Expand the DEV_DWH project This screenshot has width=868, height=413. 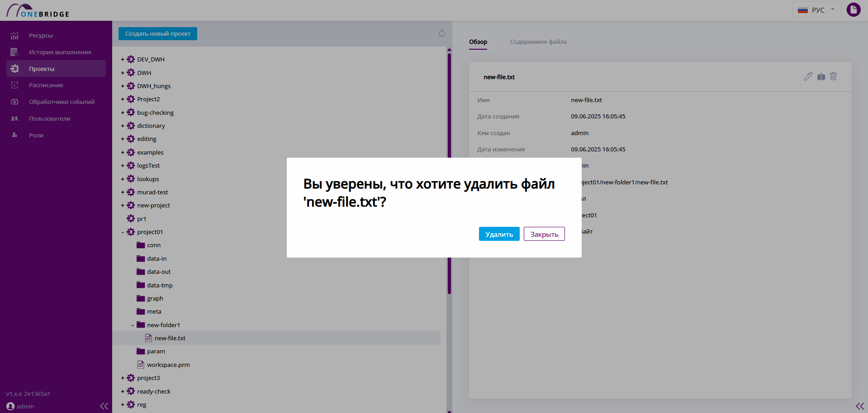click(x=123, y=59)
